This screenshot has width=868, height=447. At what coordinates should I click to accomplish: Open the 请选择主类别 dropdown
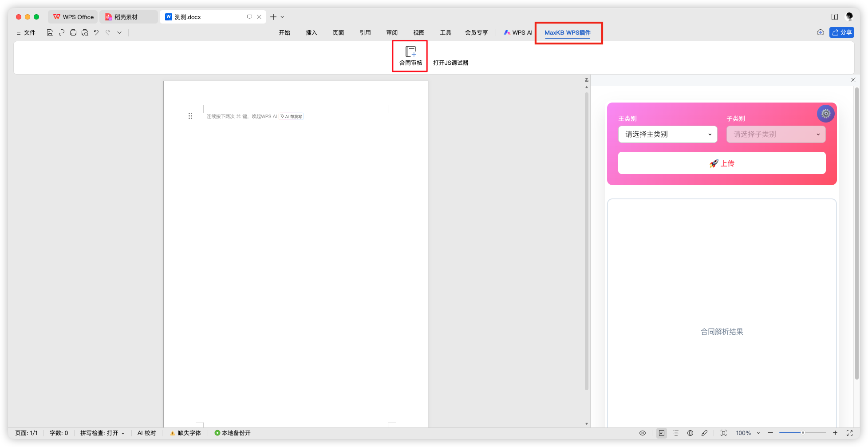click(x=667, y=134)
